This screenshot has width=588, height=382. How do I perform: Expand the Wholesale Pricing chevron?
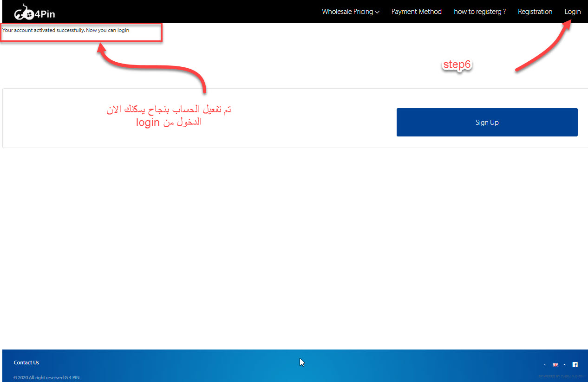tap(377, 12)
